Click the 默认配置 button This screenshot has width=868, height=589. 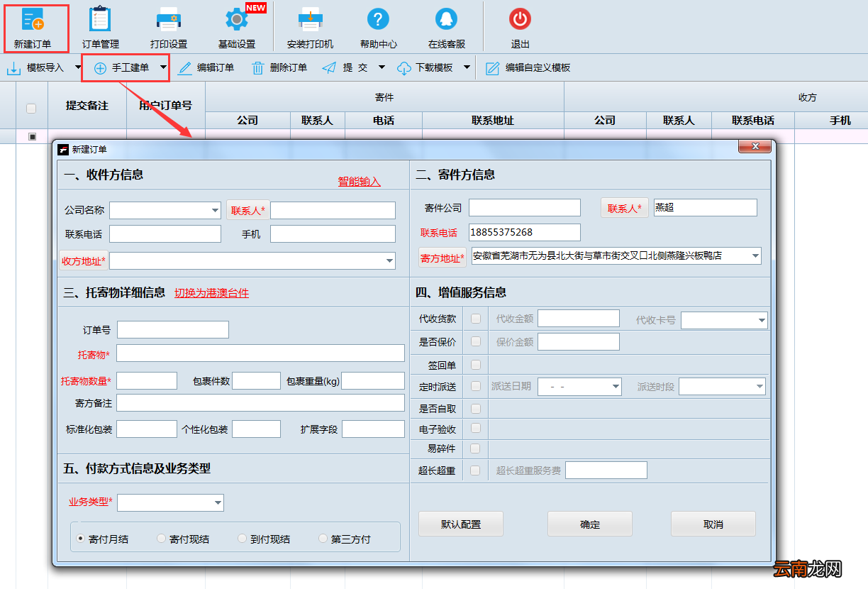point(461,524)
